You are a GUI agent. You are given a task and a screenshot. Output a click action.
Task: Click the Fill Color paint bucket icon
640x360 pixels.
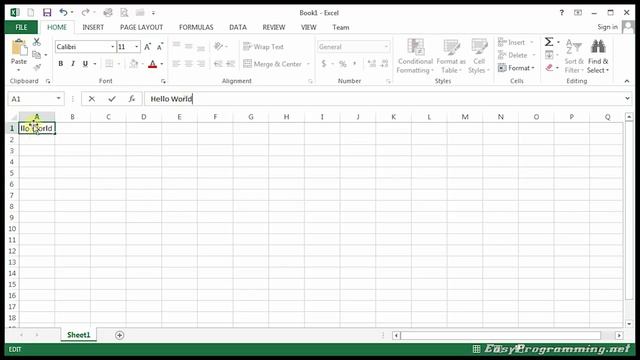tap(133, 64)
